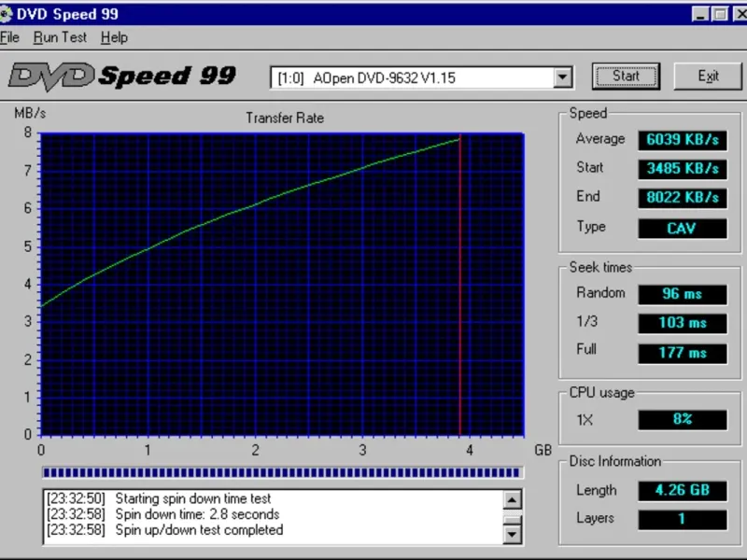The height and width of the screenshot is (560, 747).
Task: Open the Run Test menu
Action: (x=60, y=37)
